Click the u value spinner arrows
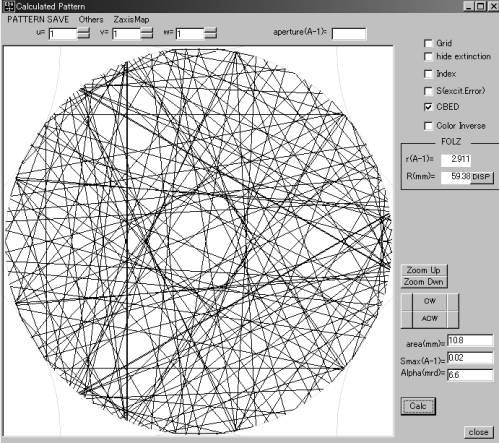The image size is (499, 443). 83,33
